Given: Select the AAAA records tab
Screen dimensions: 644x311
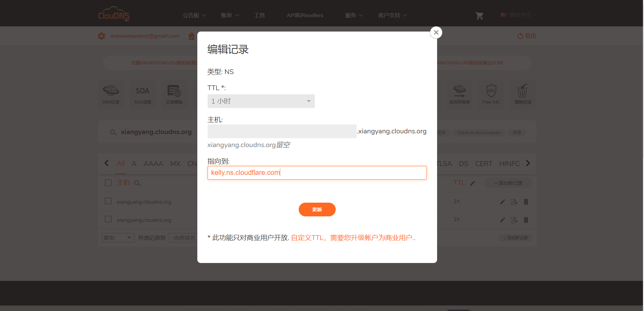Looking at the screenshot, I should (x=153, y=164).
